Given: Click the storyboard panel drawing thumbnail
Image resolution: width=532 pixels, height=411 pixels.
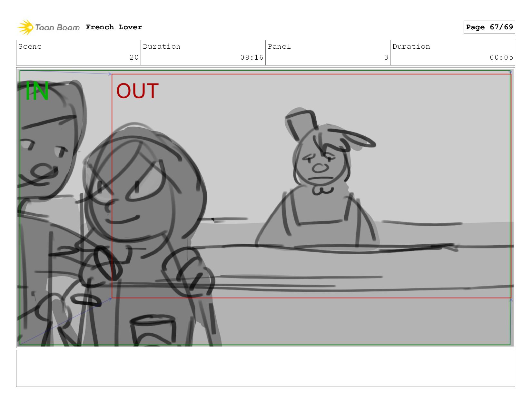Looking at the screenshot, I should [x=265, y=208].
